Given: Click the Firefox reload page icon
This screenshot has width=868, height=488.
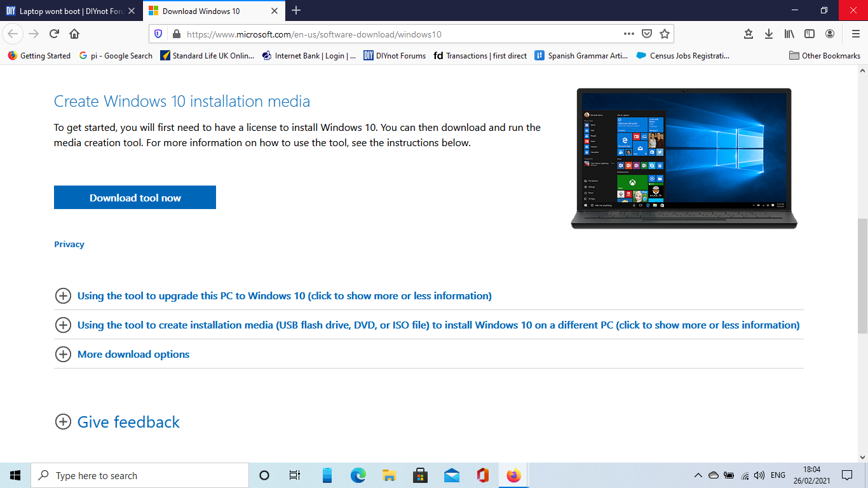Looking at the screenshot, I should tap(54, 34).
